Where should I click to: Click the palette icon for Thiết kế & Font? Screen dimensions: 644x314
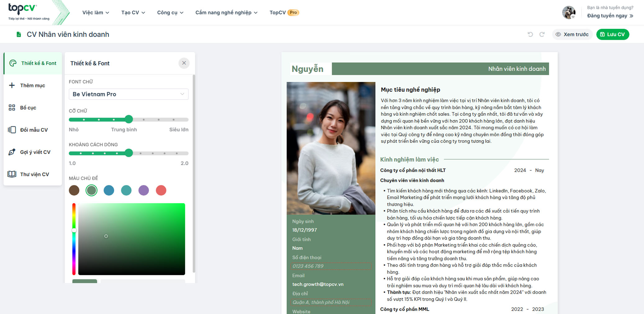coord(13,63)
